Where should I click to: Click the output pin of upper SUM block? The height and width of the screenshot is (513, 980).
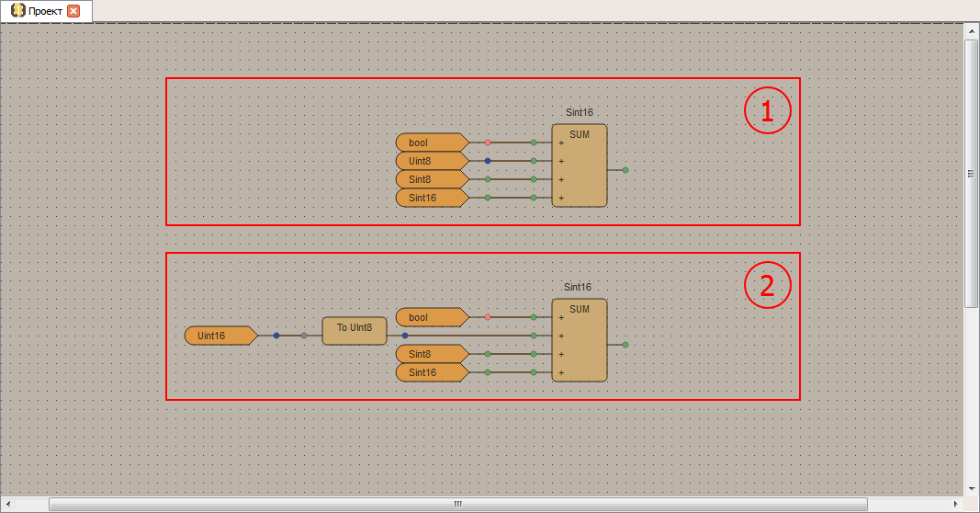[x=625, y=170]
